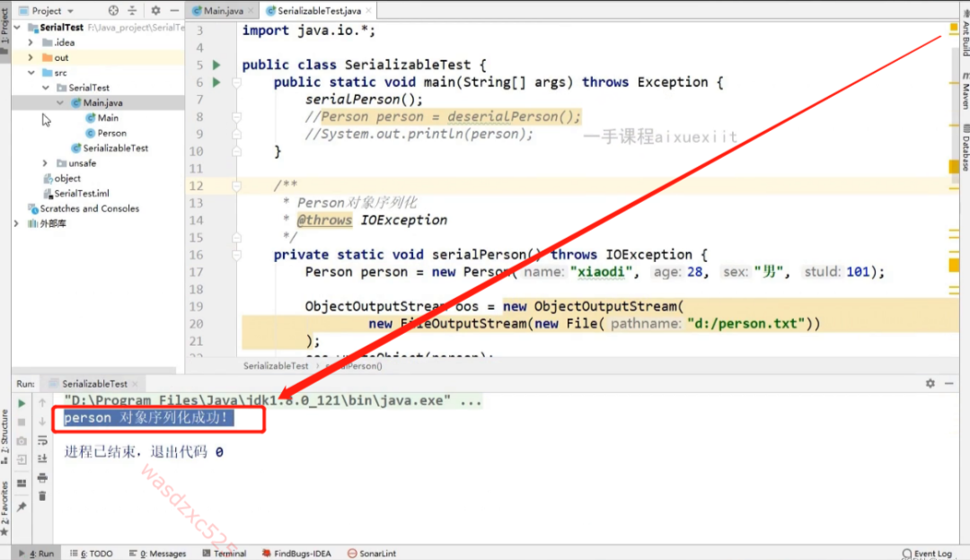Click the "xiaodi" string literal
970x560 pixels.
click(601, 272)
